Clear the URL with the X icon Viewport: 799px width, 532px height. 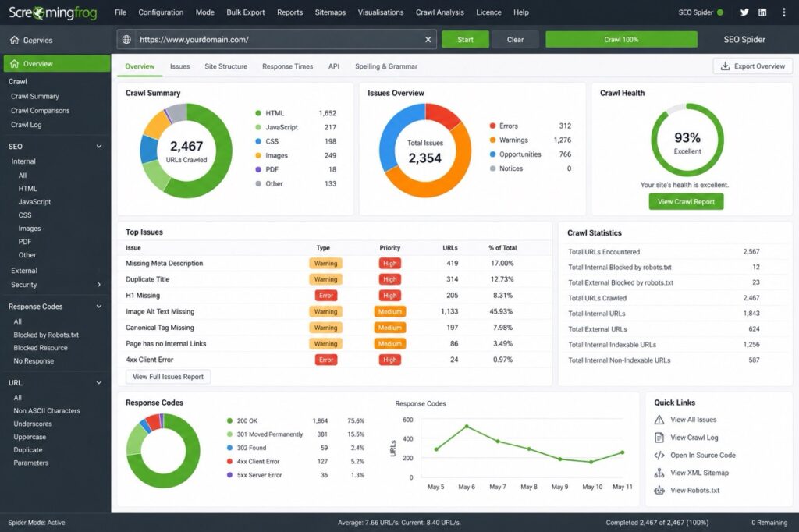pos(428,39)
